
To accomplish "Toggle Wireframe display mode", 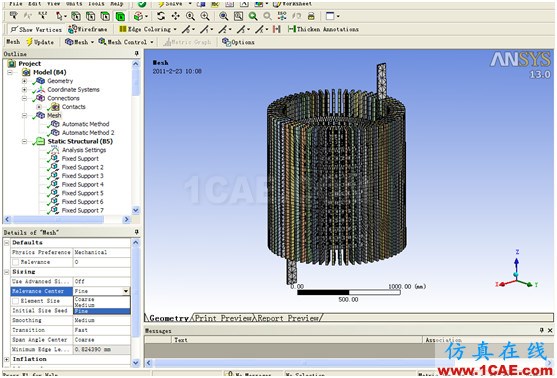I will click(x=88, y=29).
